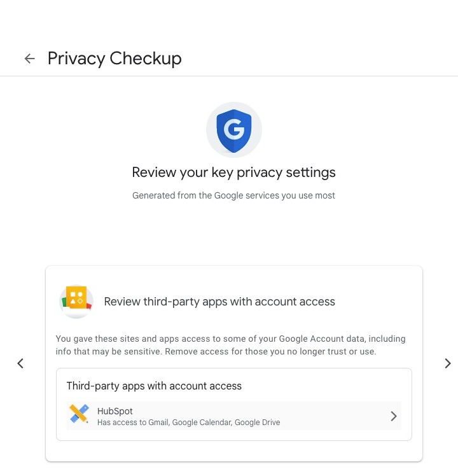Click the HubSpot app logo
The height and width of the screenshot is (476, 458).
[x=80, y=416]
